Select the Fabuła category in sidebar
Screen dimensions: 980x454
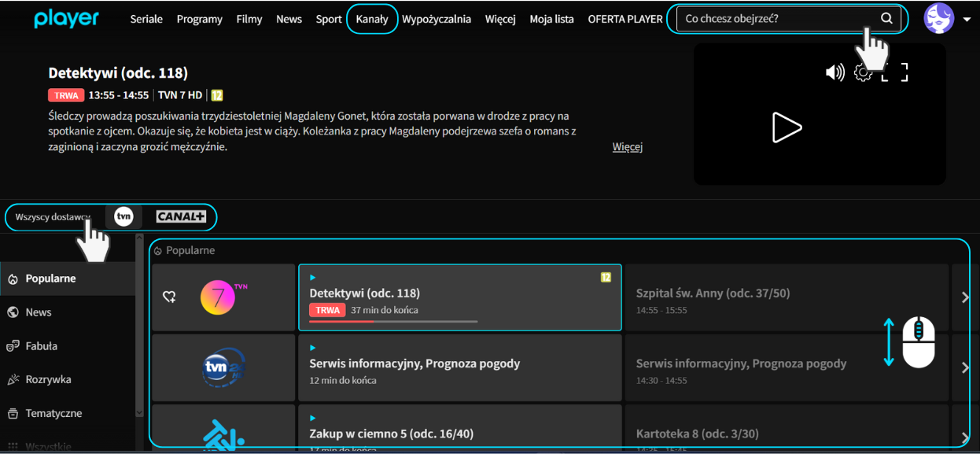(42, 346)
